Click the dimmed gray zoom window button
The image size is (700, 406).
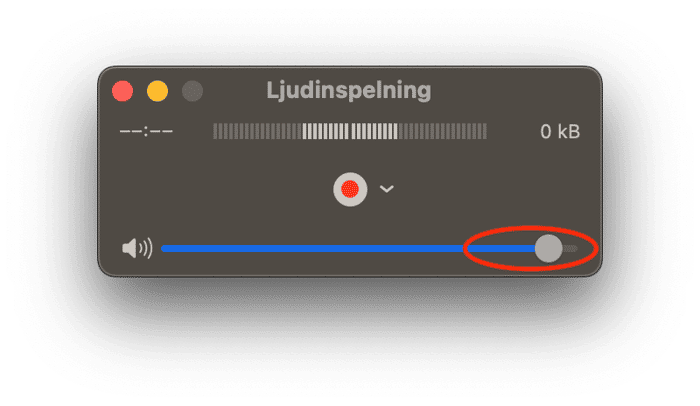tap(192, 91)
